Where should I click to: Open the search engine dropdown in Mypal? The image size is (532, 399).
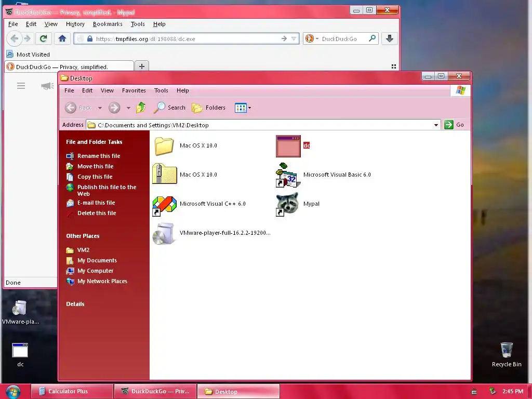point(317,38)
